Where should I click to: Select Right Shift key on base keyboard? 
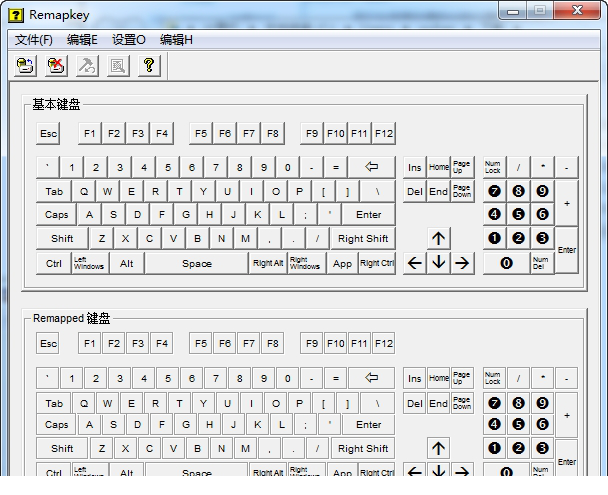363,238
